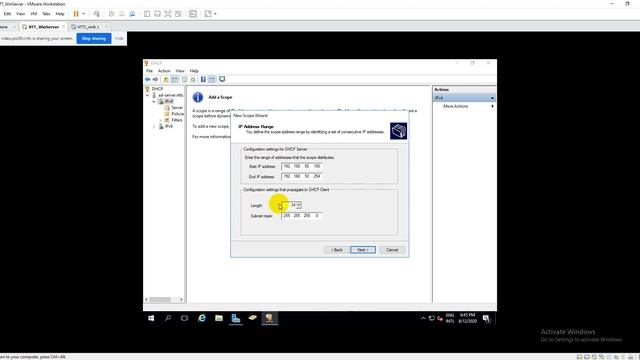Open VMware Edit menu
Image resolution: width=640 pixels, height=360 pixels.
(x=7, y=14)
